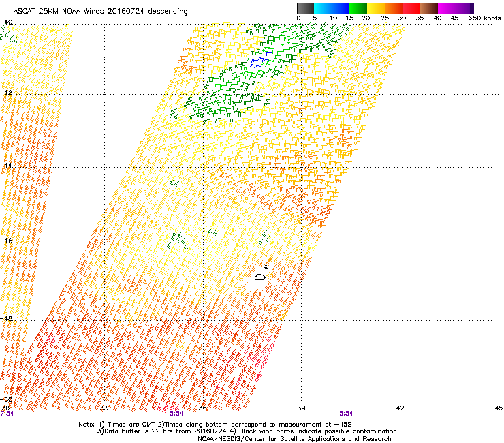Click the small black island outline north of the larger island
Screen dimensions: 504x443
tap(266, 266)
